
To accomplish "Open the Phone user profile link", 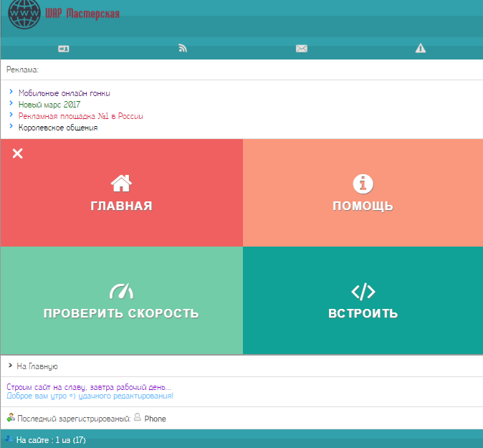I will point(155,419).
